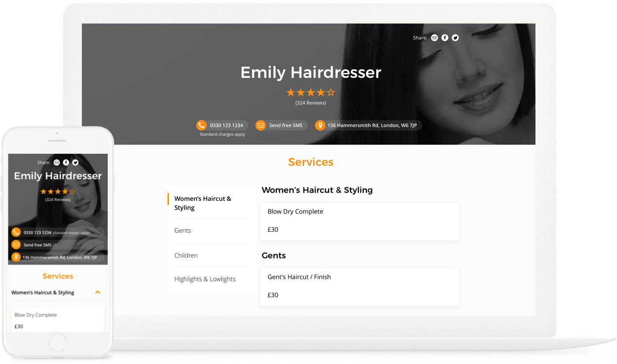
Task: Tap the Twitter share icon on phone
Action: 75,163
